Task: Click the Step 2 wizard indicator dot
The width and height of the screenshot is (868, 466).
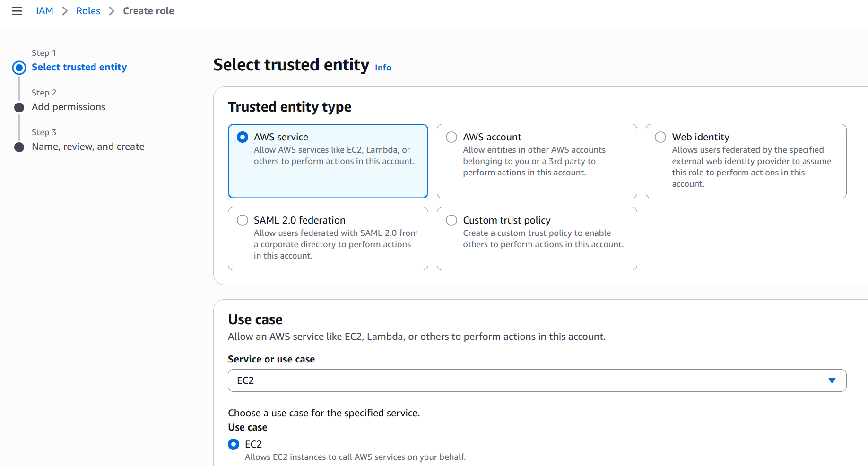Action: pos(19,107)
